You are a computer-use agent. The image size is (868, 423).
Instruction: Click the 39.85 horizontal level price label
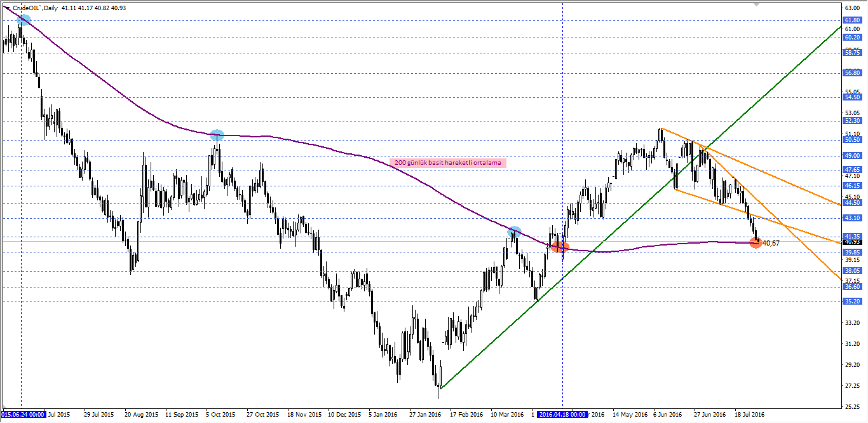click(852, 253)
